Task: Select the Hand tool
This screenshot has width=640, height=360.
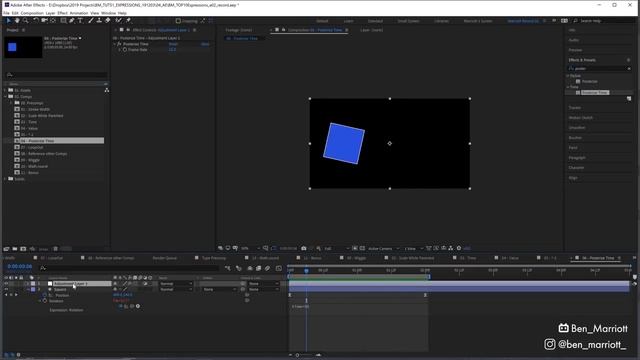Action: (17, 20)
